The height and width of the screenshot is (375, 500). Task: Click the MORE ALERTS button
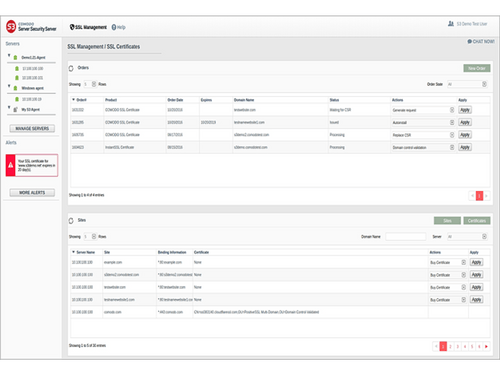point(32,193)
